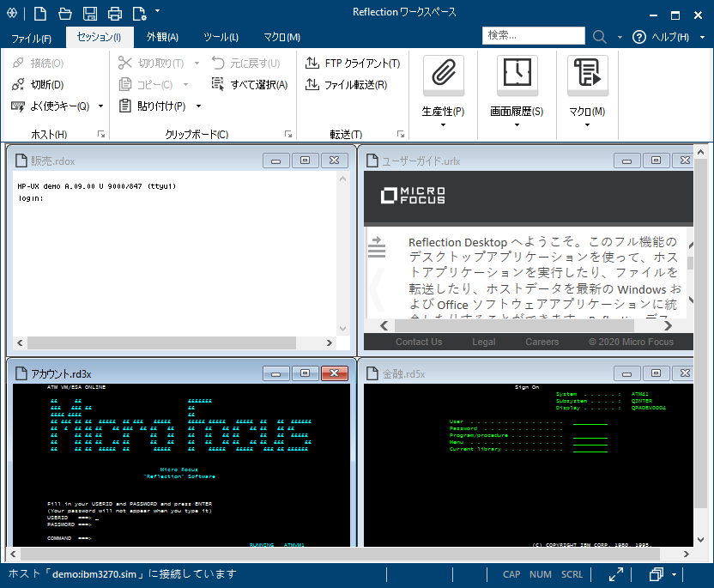Click the よく使うキー(Q) quick keys button
This screenshot has height=588, width=714.
[x=51, y=106]
